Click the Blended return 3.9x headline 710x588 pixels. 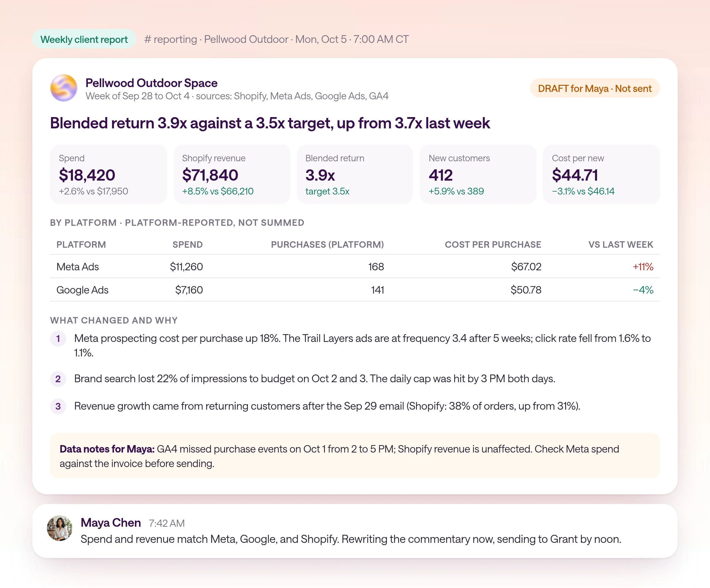pos(270,123)
